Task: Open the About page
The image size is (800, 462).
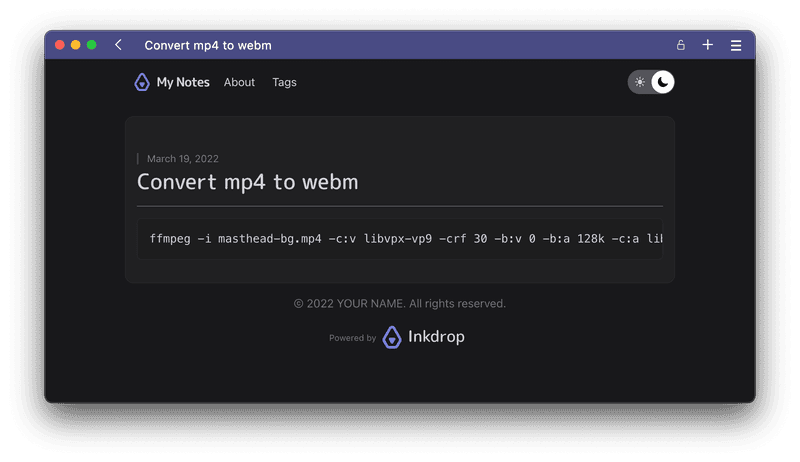Action: 239,82
